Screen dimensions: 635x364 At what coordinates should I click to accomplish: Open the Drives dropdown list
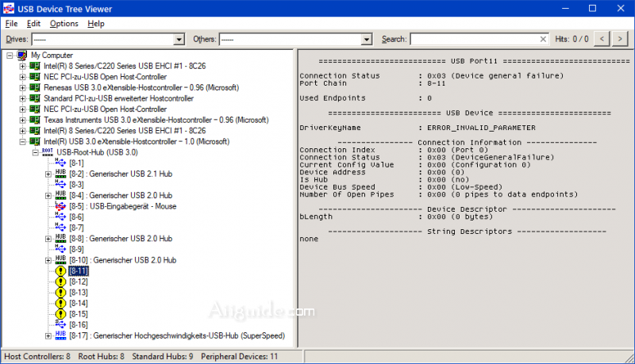[x=179, y=39]
